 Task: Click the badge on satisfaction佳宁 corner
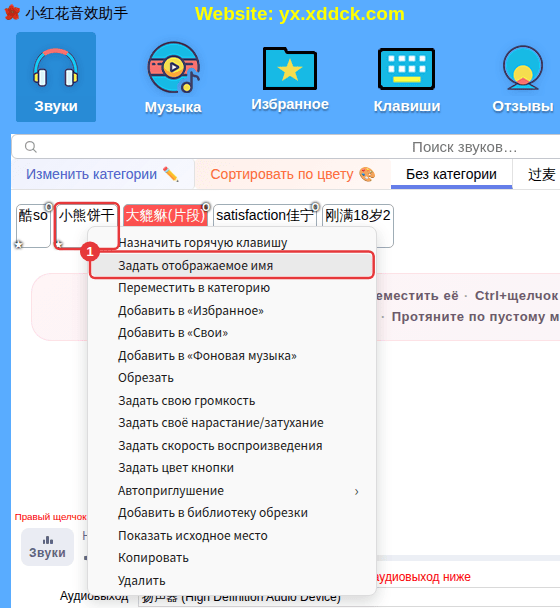coord(315,206)
